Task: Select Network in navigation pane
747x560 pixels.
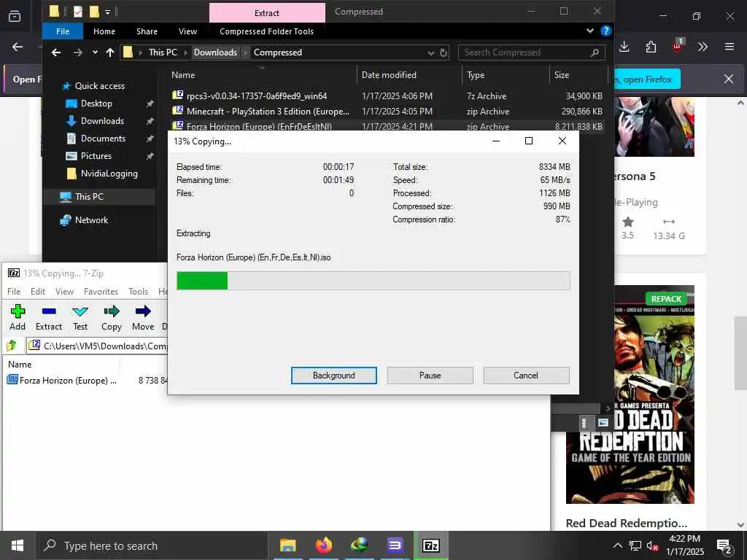Action: [91, 220]
